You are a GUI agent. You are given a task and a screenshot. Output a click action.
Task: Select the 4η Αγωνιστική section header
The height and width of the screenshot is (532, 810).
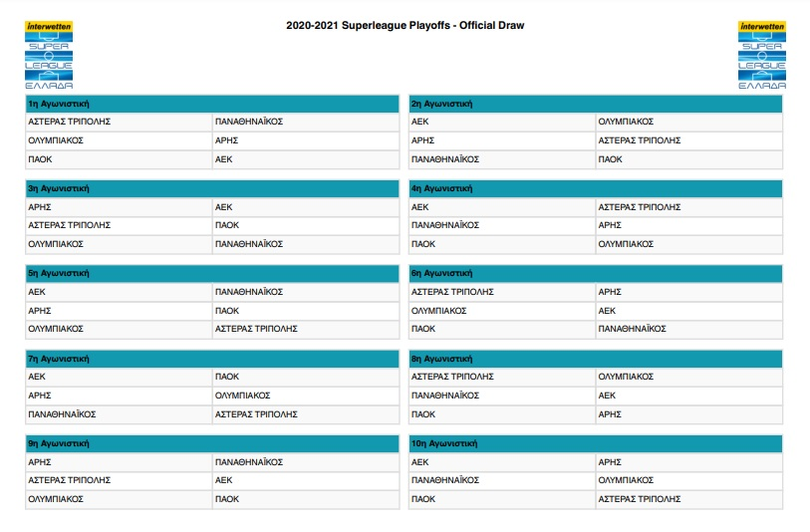click(x=595, y=188)
